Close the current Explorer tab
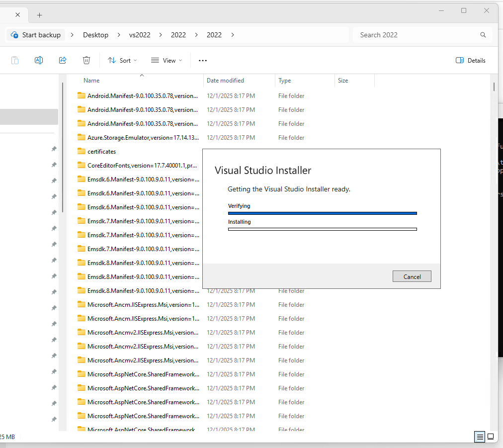Image resolution: width=503 pixels, height=448 pixels. coord(17,15)
